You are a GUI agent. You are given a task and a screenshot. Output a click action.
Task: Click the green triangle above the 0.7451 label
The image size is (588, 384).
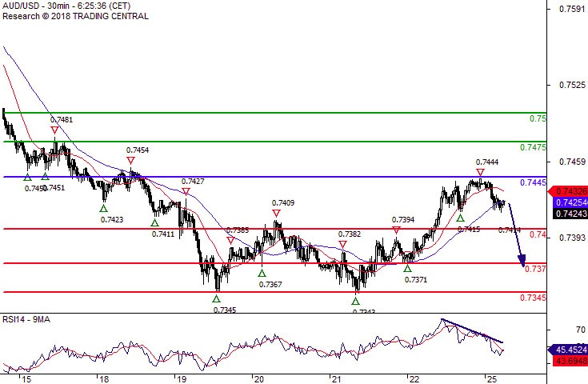pyautogui.click(x=45, y=177)
